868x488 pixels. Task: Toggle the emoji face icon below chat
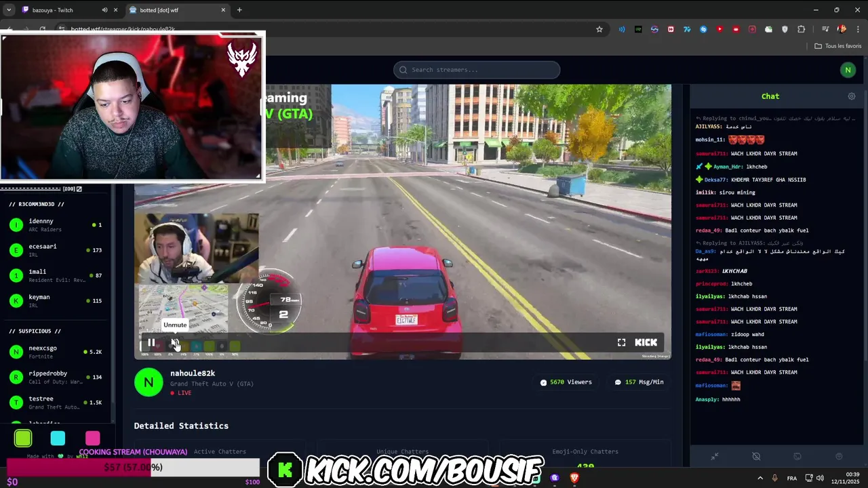click(x=839, y=456)
